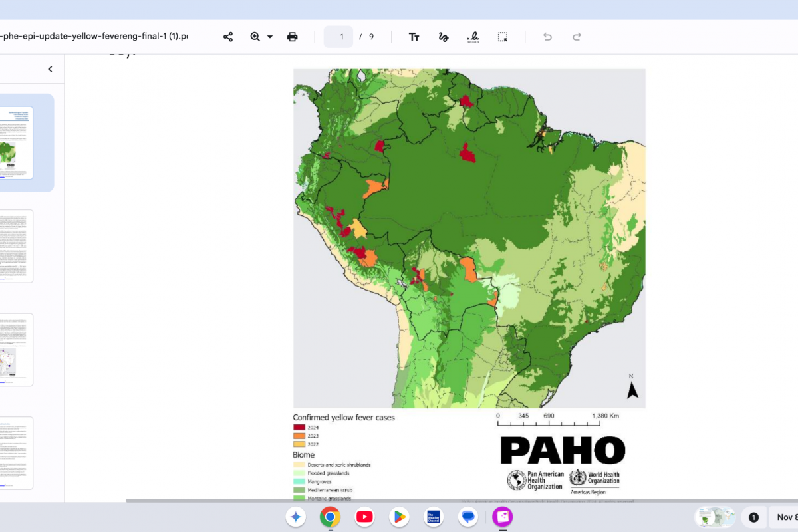798x532 pixels.
Task: Select the page 1 thumbnail with the map
Action: 15,142
